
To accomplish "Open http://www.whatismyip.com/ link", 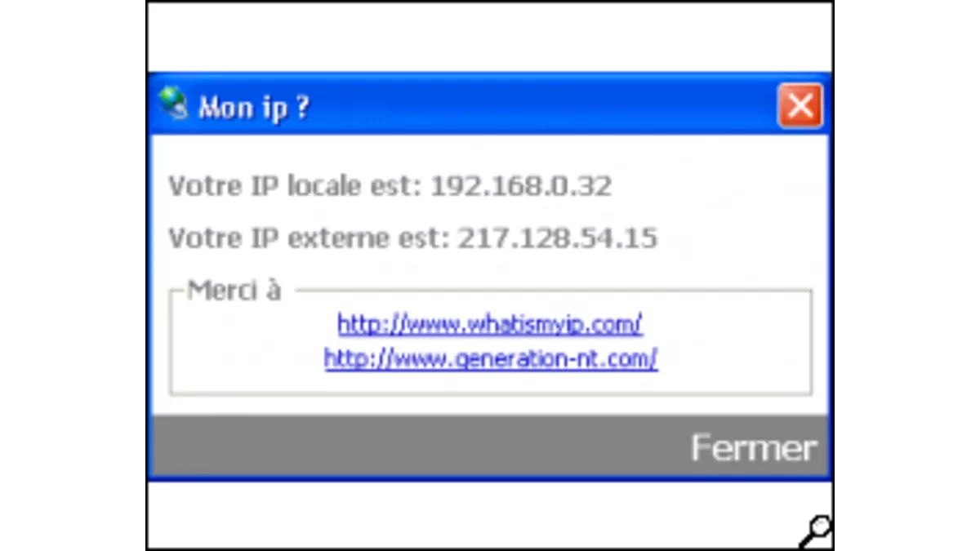I will click(490, 323).
